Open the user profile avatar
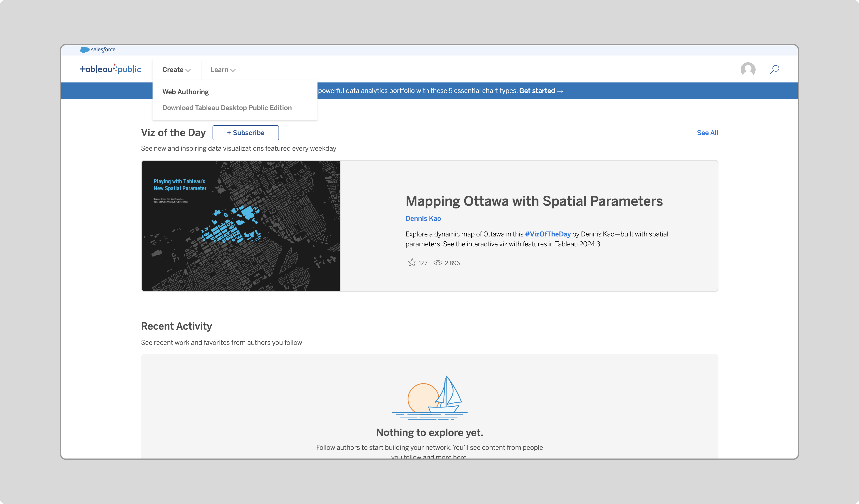The height and width of the screenshot is (504, 859). [x=748, y=70]
